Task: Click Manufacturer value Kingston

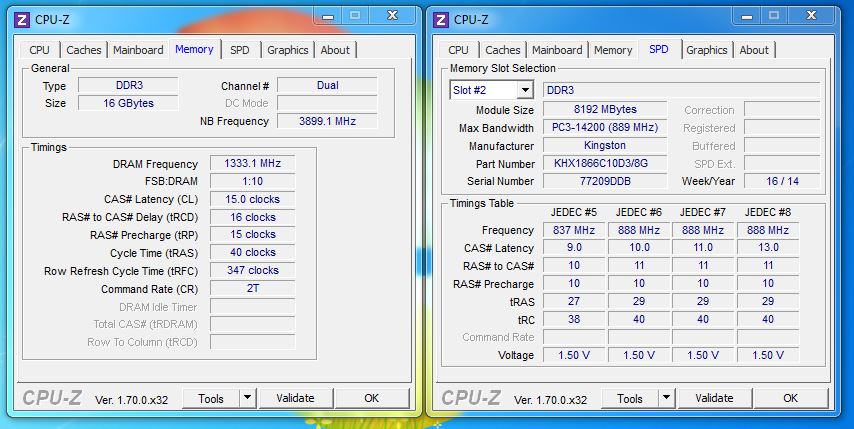Action: coord(605,145)
